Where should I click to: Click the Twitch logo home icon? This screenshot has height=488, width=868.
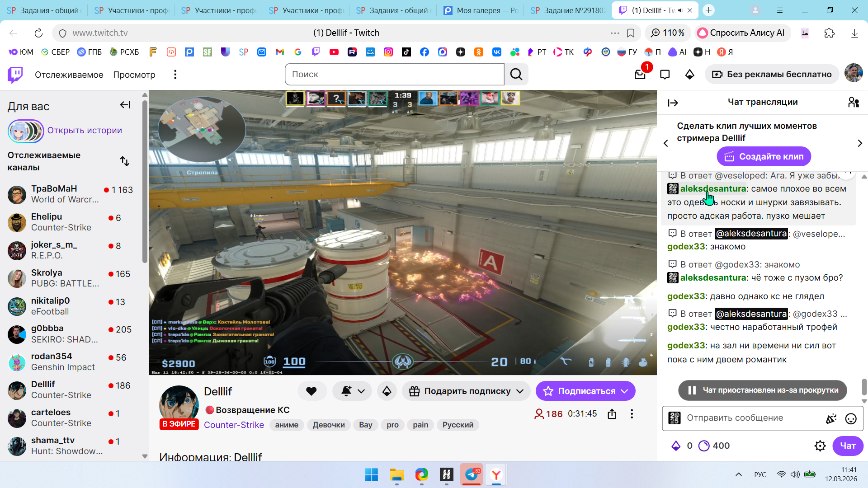click(x=15, y=75)
